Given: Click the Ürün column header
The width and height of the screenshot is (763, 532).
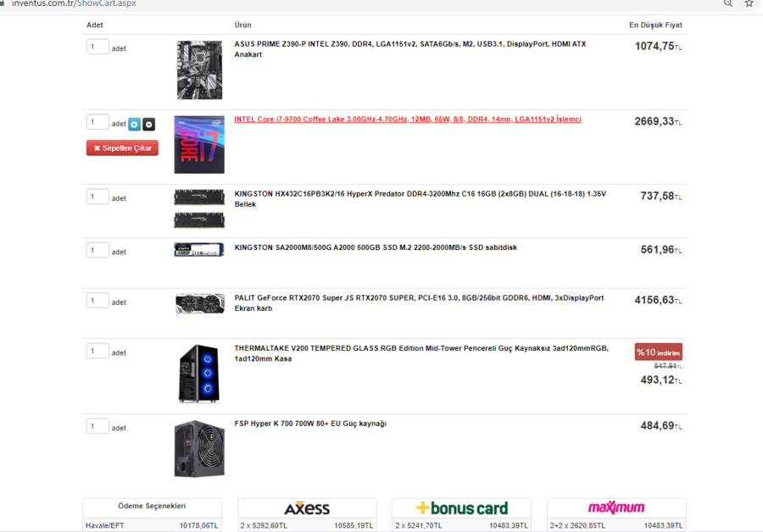Looking at the screenshot, I should [x=242, y=25].
